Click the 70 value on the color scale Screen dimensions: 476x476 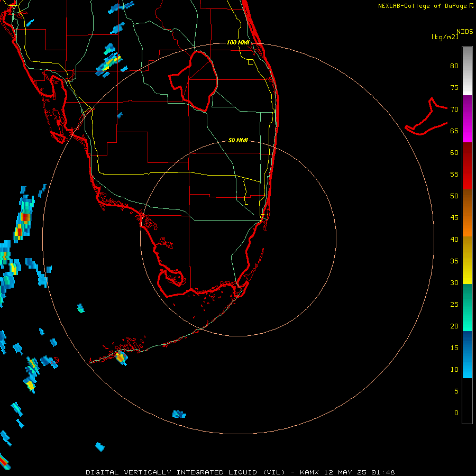click(x=454, y=109)
